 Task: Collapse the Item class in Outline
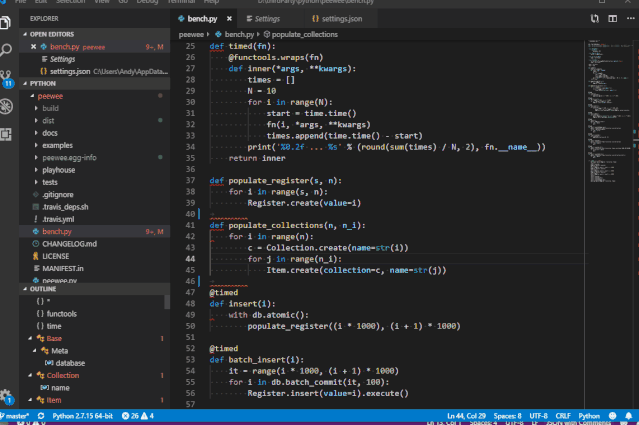(30, 400)
